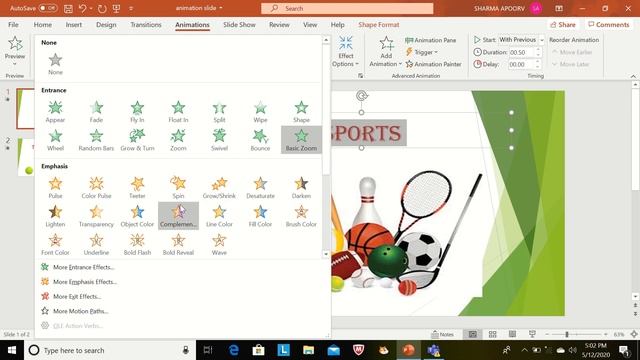Choose the Bold Flash emphasis effect
The image size is (640, 360).
click(x=137, y=244)
